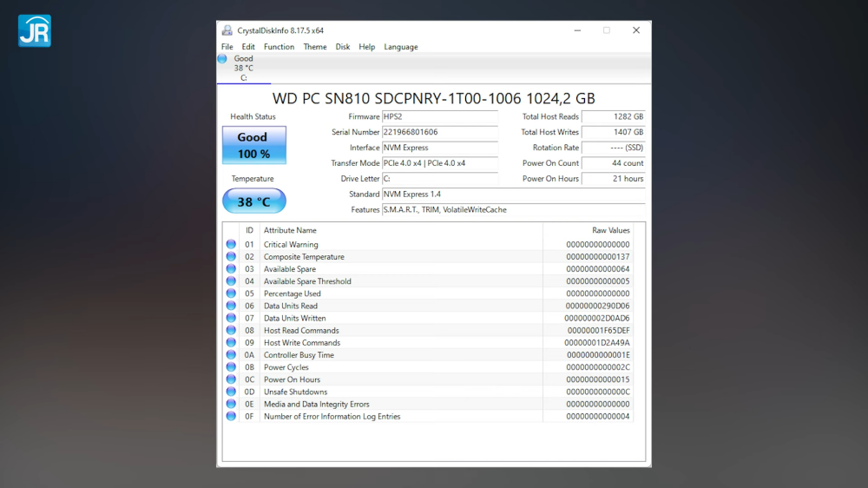This screenshot has height=488, width=868.
Task: Click the Firmware value field
Action: [x=439, y=116]
